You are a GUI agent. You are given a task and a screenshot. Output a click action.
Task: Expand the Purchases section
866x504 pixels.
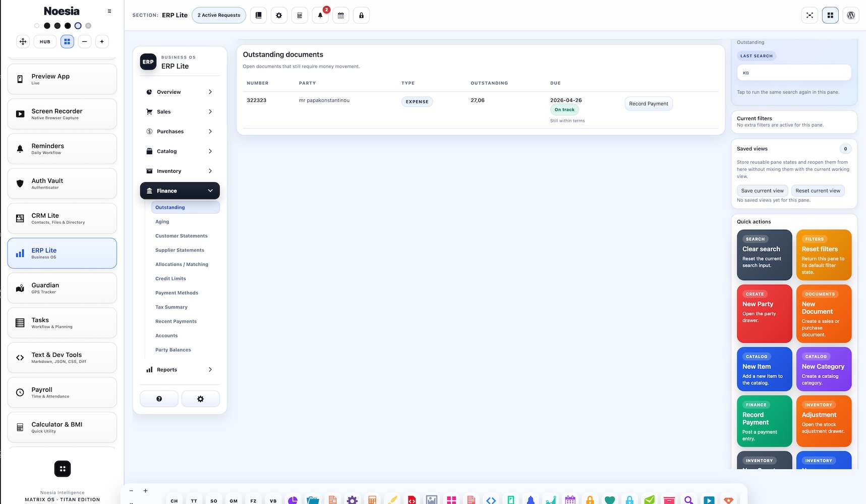180,132
